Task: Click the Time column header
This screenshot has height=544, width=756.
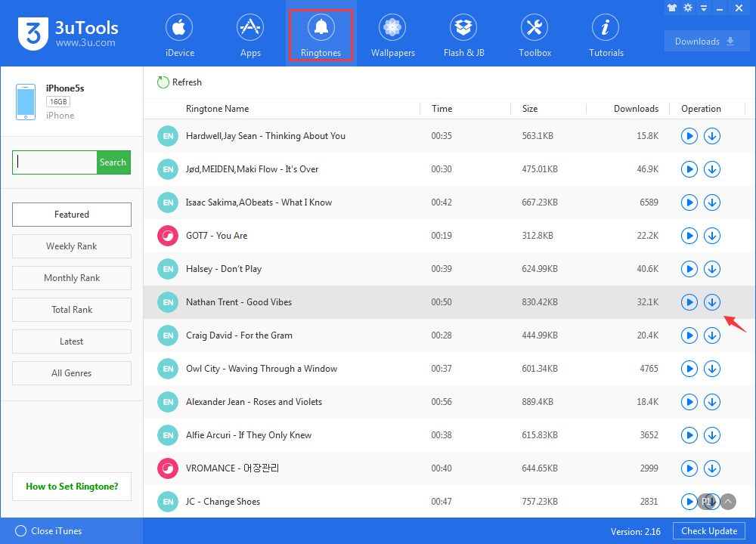Action: [x=442, y=109]
